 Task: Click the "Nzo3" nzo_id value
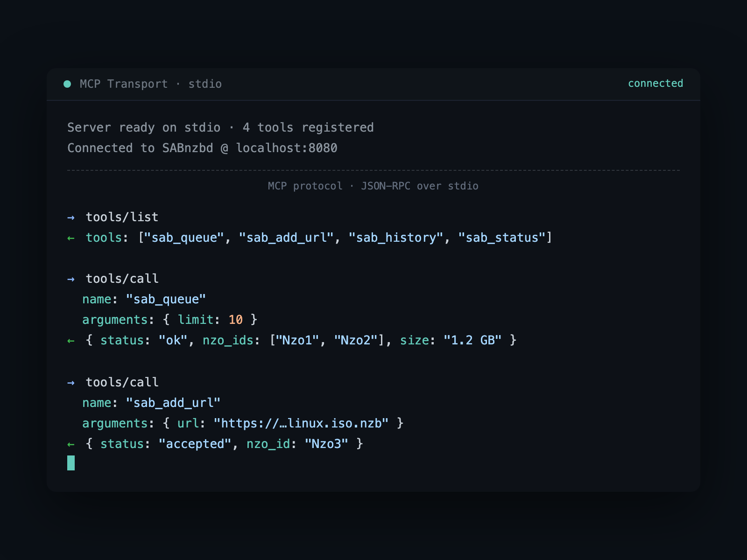coord(326,444)
